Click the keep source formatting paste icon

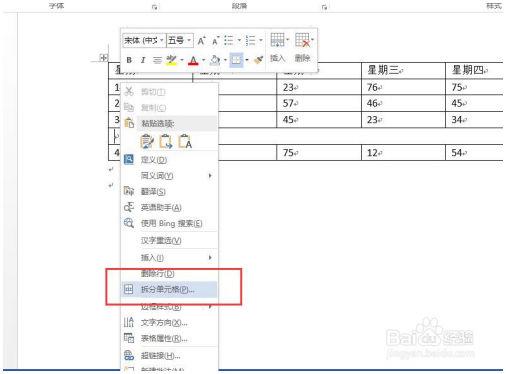(147, 141)
